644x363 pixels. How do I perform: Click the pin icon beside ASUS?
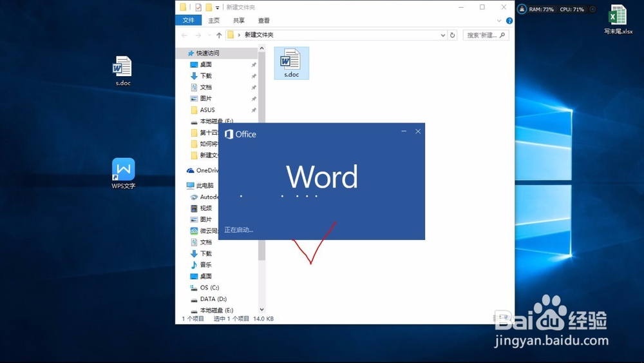click(254, 110)
